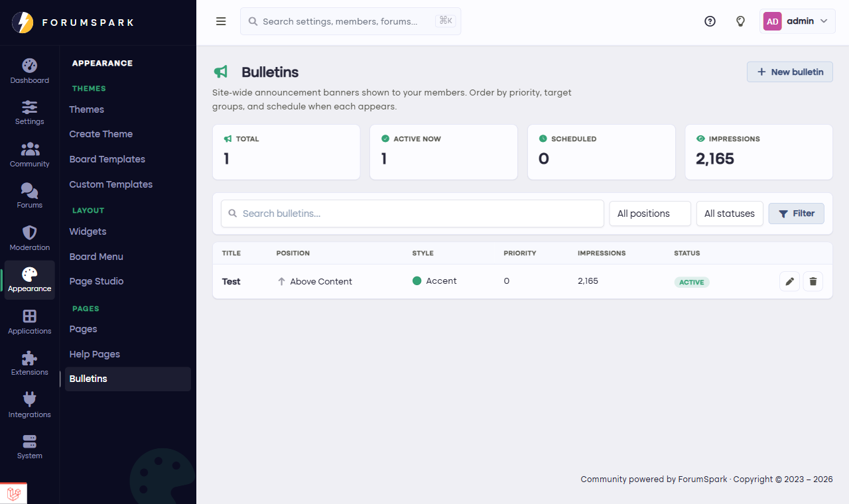Click the Priority column header

520,253
